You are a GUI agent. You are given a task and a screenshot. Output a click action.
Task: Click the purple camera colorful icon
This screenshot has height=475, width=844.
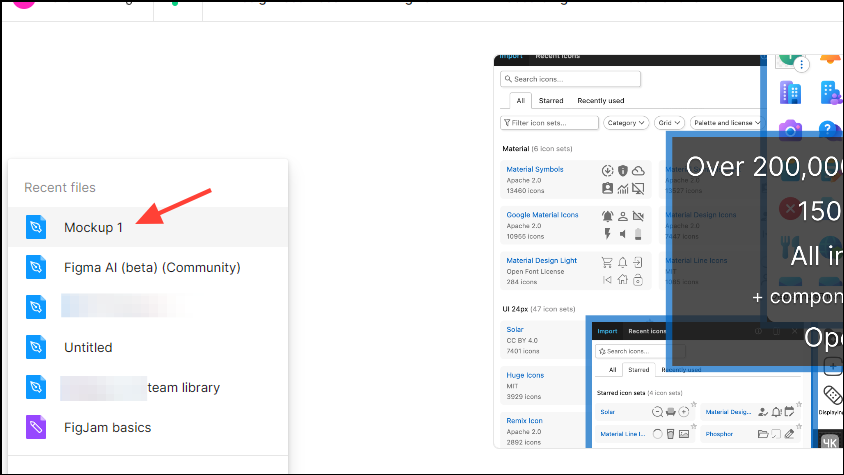click(x=790, y=130)
